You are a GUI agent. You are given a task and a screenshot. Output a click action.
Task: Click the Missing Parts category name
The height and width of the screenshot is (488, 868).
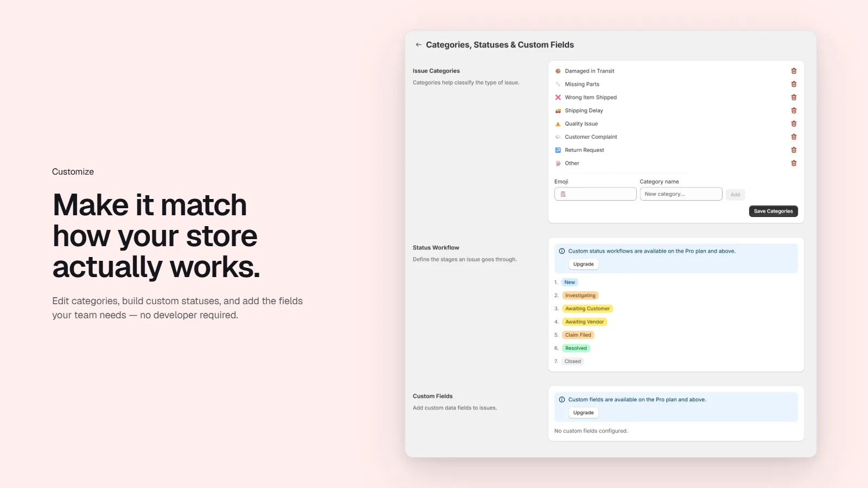tap(582, 84)
